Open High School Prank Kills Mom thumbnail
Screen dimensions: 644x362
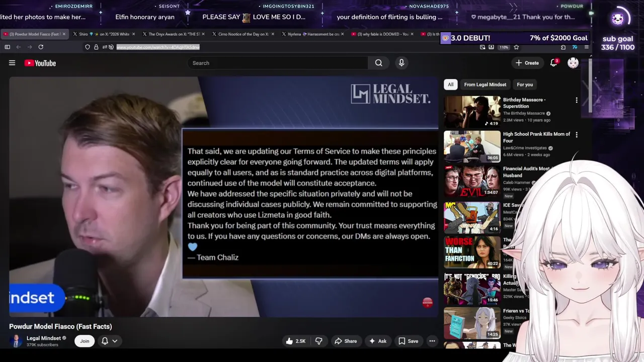[x=472, y=146]
